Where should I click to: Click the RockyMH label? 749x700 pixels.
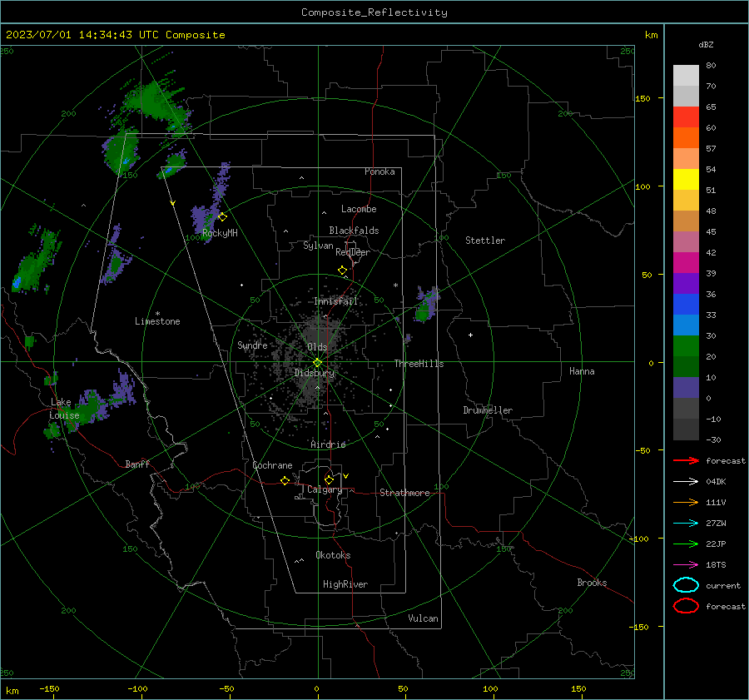click(x=220, y=233)
